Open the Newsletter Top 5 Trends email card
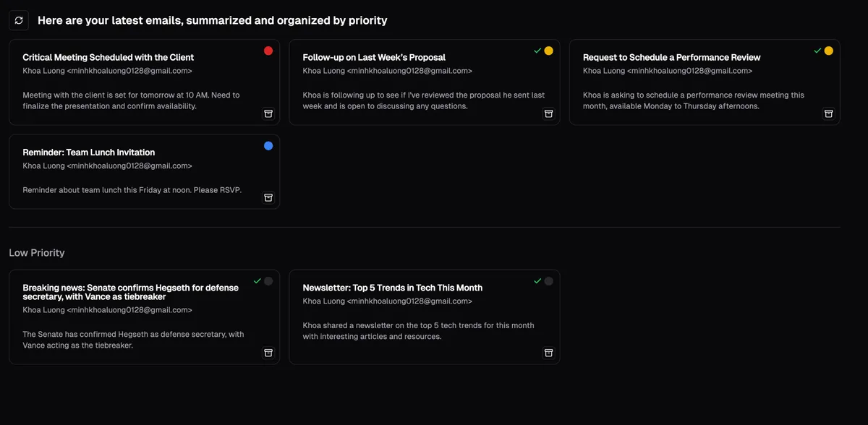Screen dimensions: 868x425 click(x=425, y=317)
